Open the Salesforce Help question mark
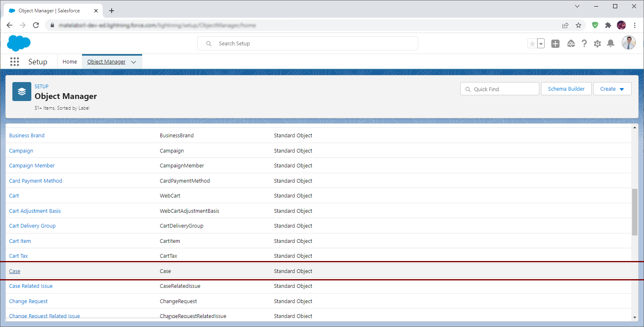Viewport: 644px width, 327px height. pos(584,43)
